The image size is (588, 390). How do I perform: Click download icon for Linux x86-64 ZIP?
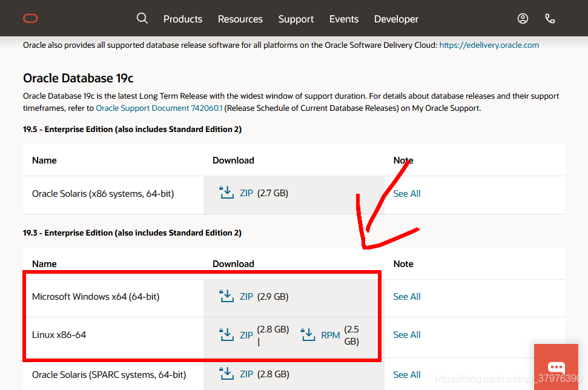pos(226,334)
